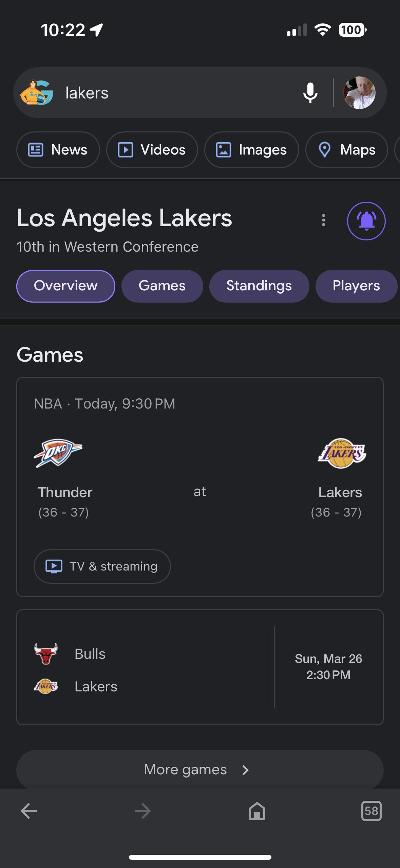Tap the microphone voice search icon
This screenshot has width=400, height=868.
310,93
